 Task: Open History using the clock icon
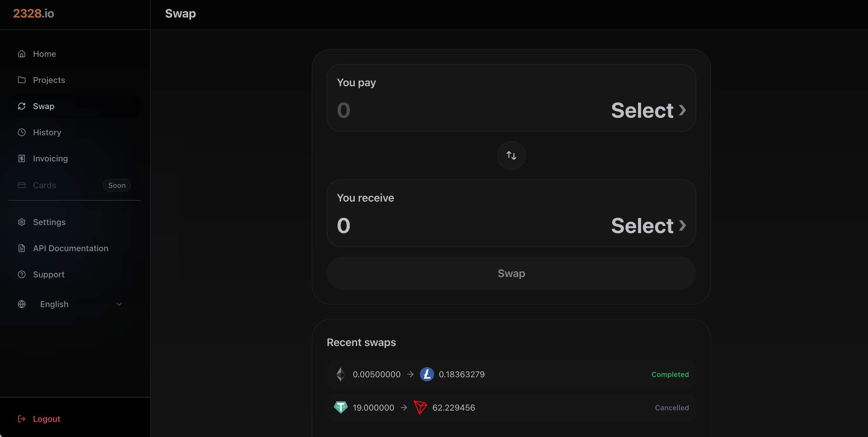tap(22, 132)
